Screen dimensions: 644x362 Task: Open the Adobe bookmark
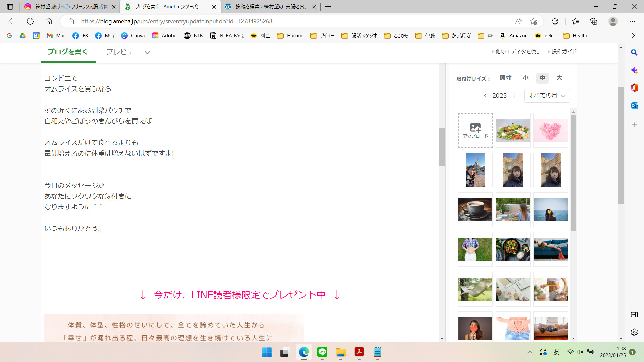tap(164, 36)
